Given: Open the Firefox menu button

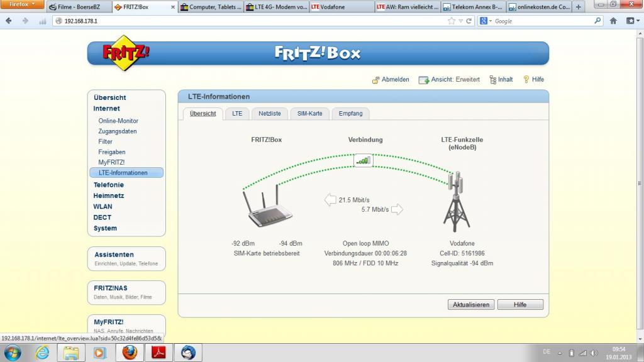Looking at the screenshot, I should (x=22, y=4).
